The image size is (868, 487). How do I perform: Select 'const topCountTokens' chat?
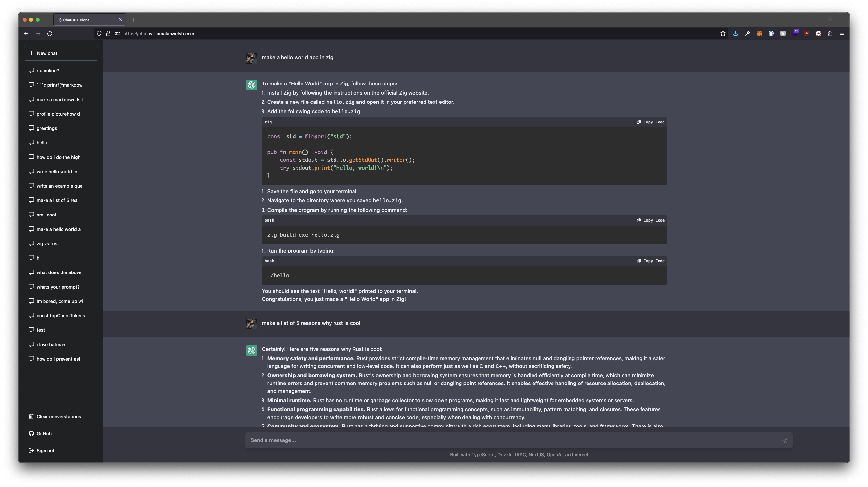point(61,316)
